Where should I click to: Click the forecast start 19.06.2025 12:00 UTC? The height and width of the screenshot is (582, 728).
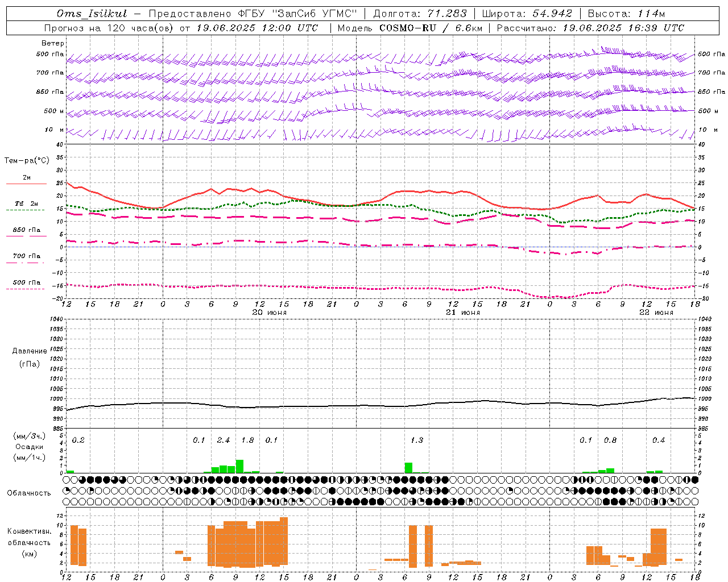257,28
